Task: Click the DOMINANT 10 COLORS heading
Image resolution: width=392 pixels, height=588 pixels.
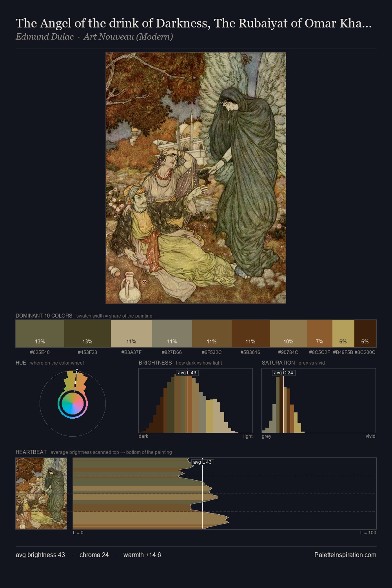Action: click(44, 316)
